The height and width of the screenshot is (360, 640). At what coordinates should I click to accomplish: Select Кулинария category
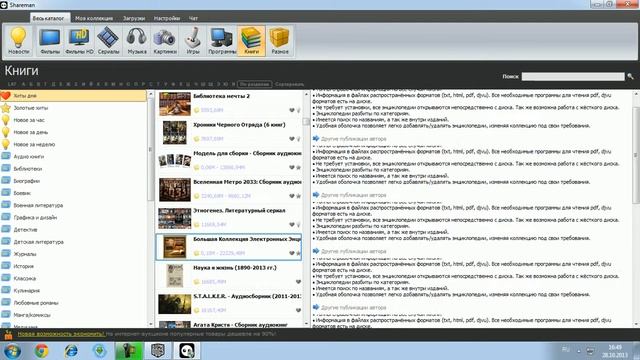click(x=27, y=291)
